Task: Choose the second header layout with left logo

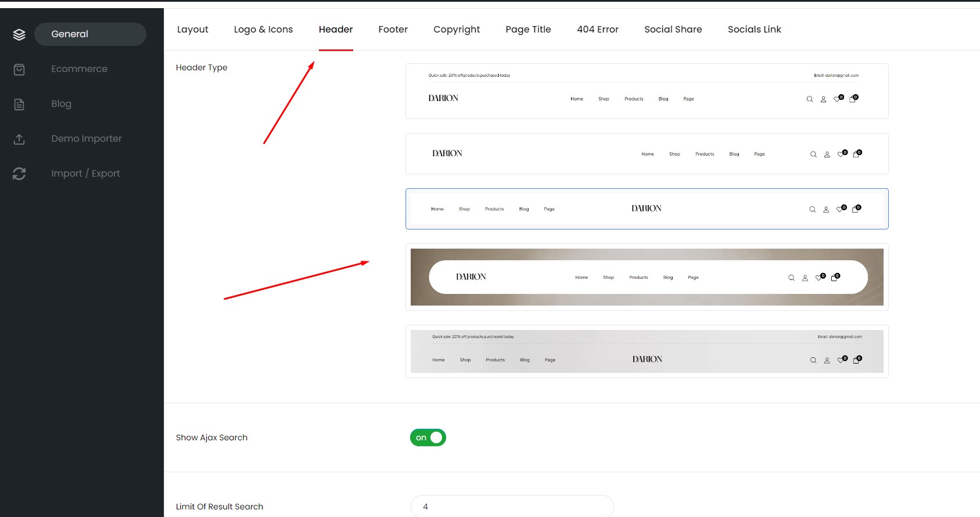Action: pos(647,154)
